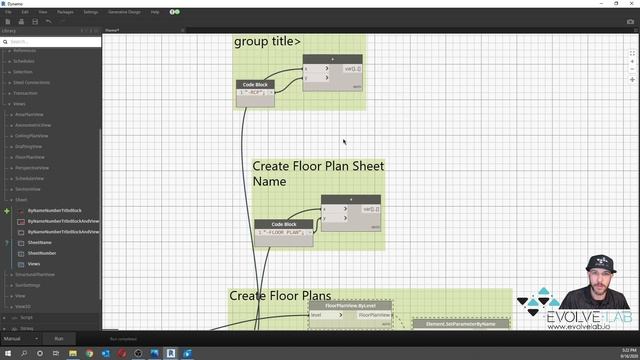This screenshot has height=360, width=640.
Task: Click the canvas zoom out minus icon
Action: tap(632, 69)
